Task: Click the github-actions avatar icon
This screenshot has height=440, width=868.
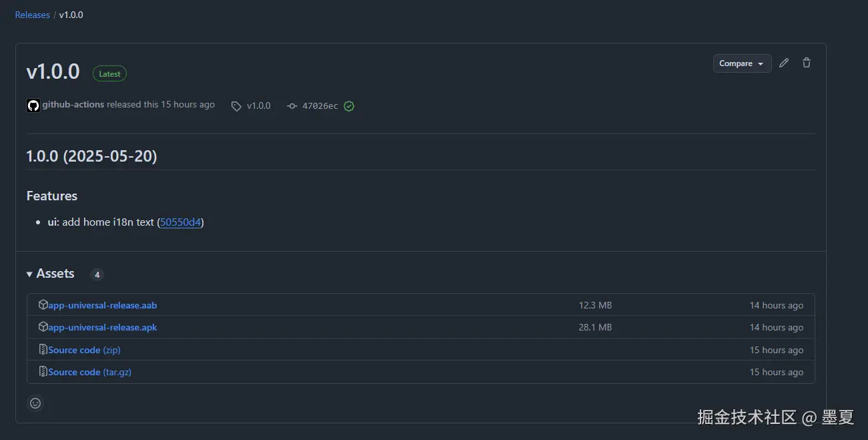Action: tap(33, 105)
